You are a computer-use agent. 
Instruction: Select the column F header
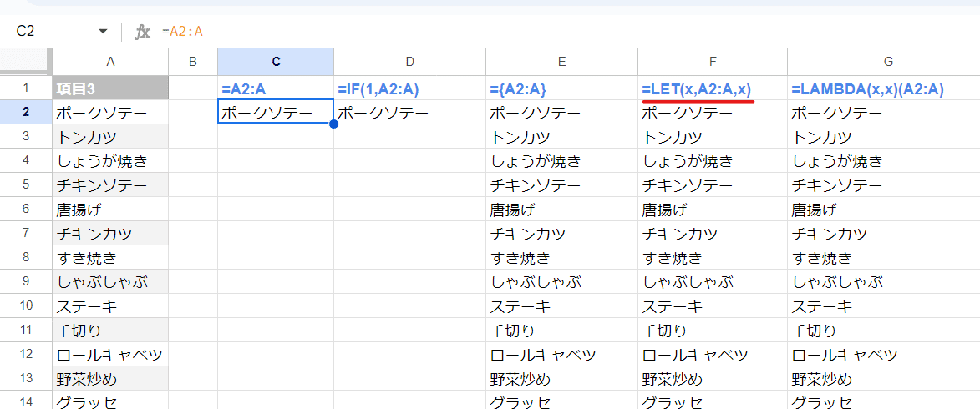(x=713, y=61)
